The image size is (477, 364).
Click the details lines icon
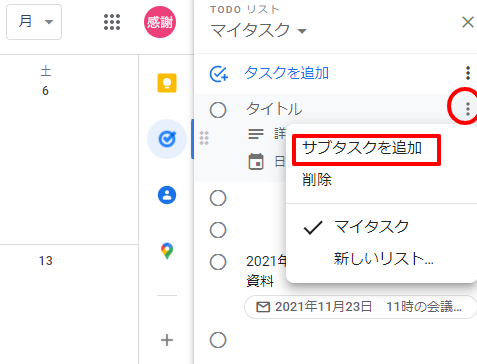coord(256,134)
